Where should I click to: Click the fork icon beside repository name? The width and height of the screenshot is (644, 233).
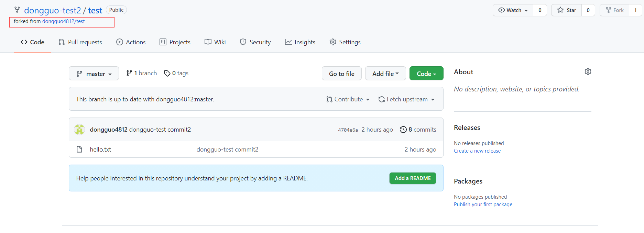[17, 10]
